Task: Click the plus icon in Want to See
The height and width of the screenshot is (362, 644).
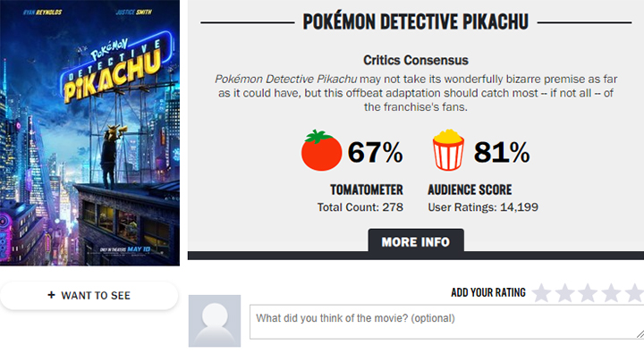Action: tap(51, 295)
